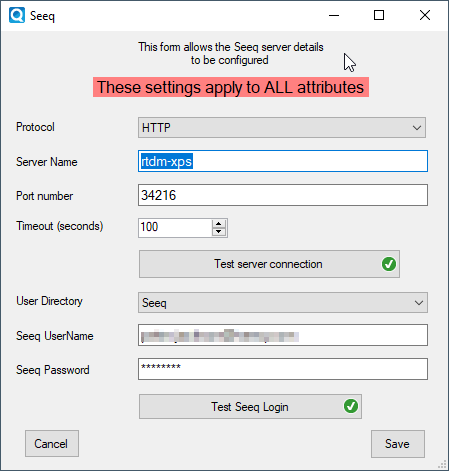Image resolution: width=449 pixels, height=471 pixels.
Task: Maximize the Seeq window
Action: coord(379,15)
